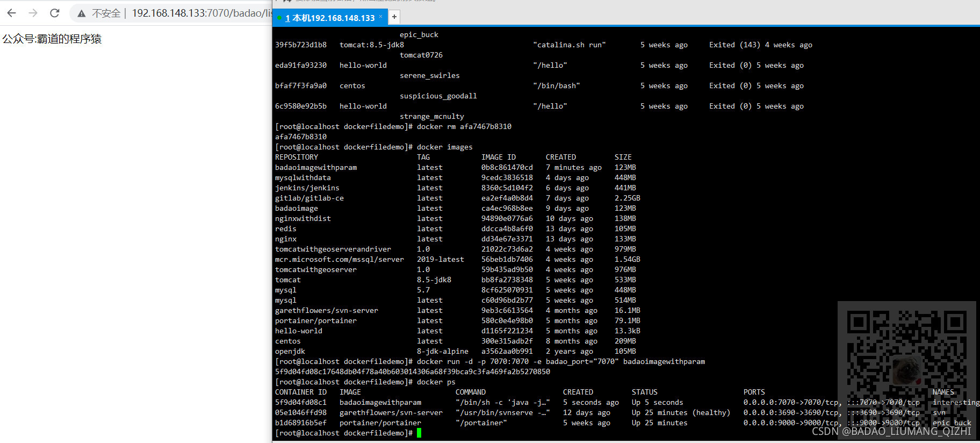
Task: Click the tomcat0726 container name
Action: click(x=421, y=55)
